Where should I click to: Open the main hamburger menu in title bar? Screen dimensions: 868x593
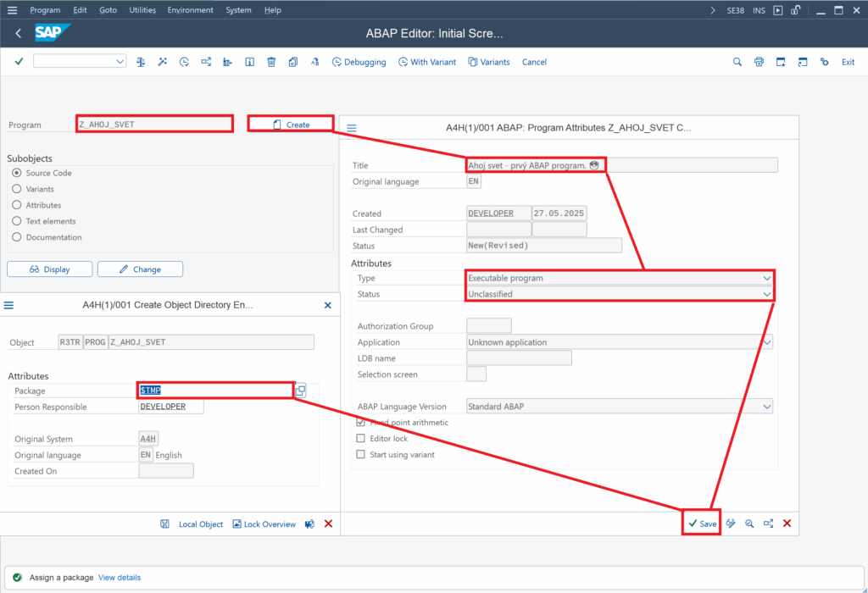coord(12,10)
